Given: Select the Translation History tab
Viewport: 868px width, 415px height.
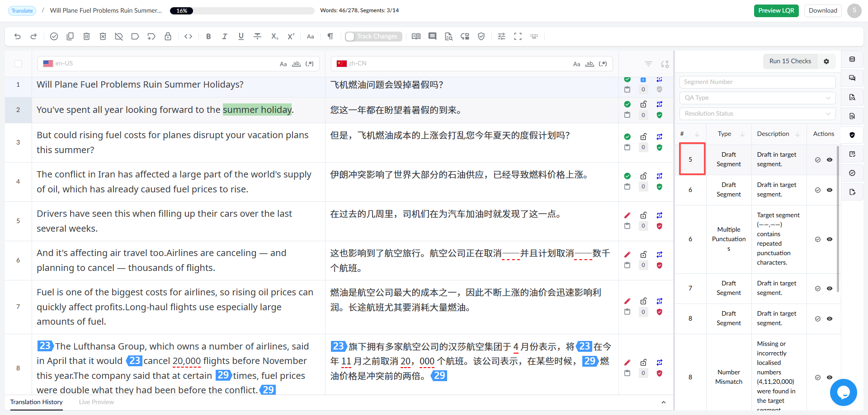Looking at the screenshot, I should pyautogui.click(x=37, y=402).
